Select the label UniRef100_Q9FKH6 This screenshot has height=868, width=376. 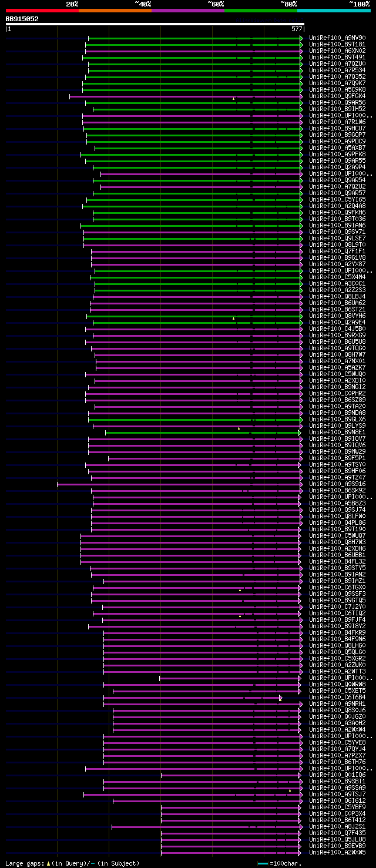[337, 213]
